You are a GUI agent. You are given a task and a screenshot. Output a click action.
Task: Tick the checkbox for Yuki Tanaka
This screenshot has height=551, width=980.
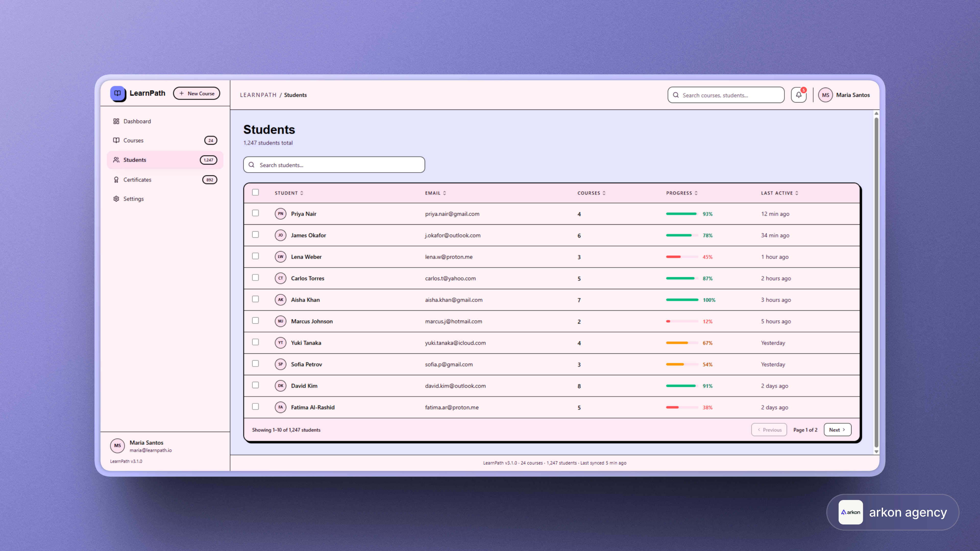[x=255, y=342]
